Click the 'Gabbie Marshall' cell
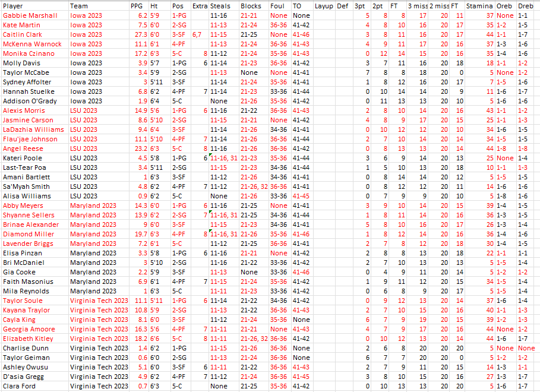Screen dimensions: 540x392 (34, 15)
